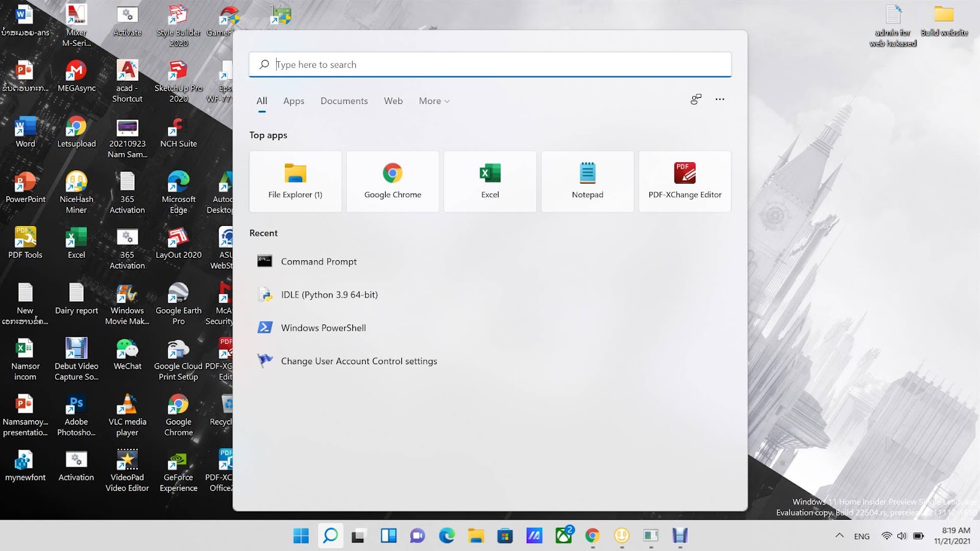Viewport: 980px width, 551px height.
Task: Open Google Chrome on the taskbar
Action: 592,536
